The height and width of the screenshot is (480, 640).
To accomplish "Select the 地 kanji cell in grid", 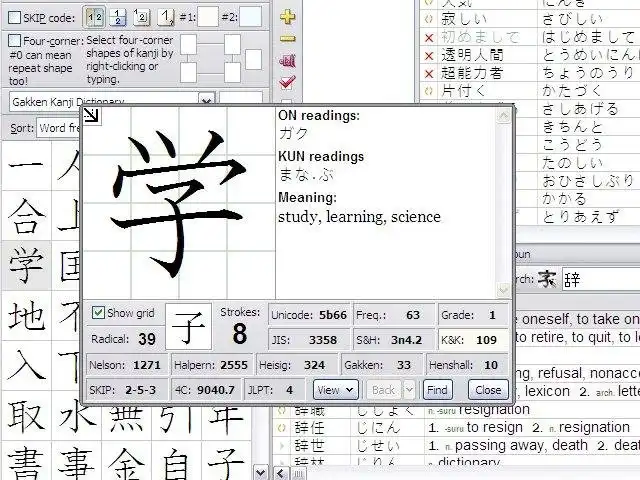I will click(26, 316).
